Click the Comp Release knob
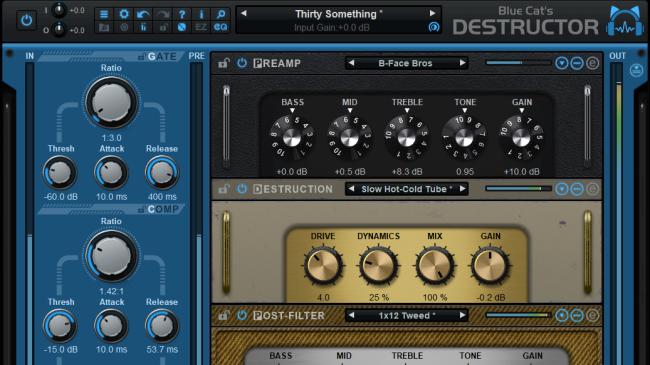Viewport: 650px width, 365px height. coord(162,326)
